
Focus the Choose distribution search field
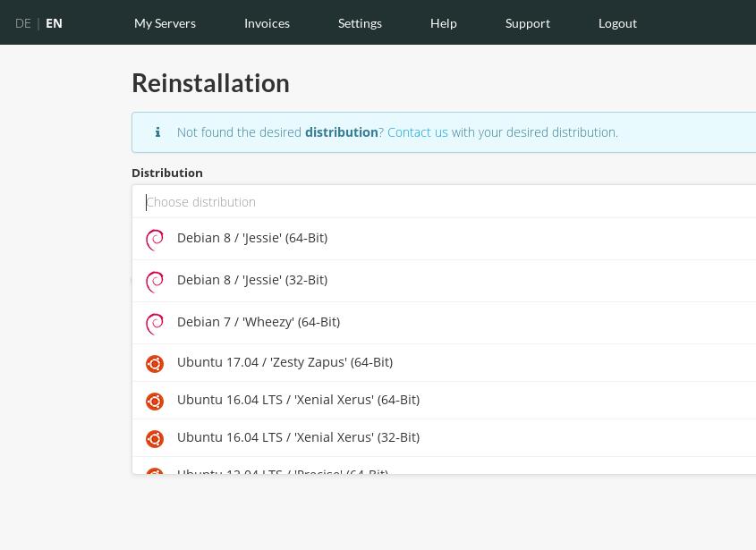[444, 201]
